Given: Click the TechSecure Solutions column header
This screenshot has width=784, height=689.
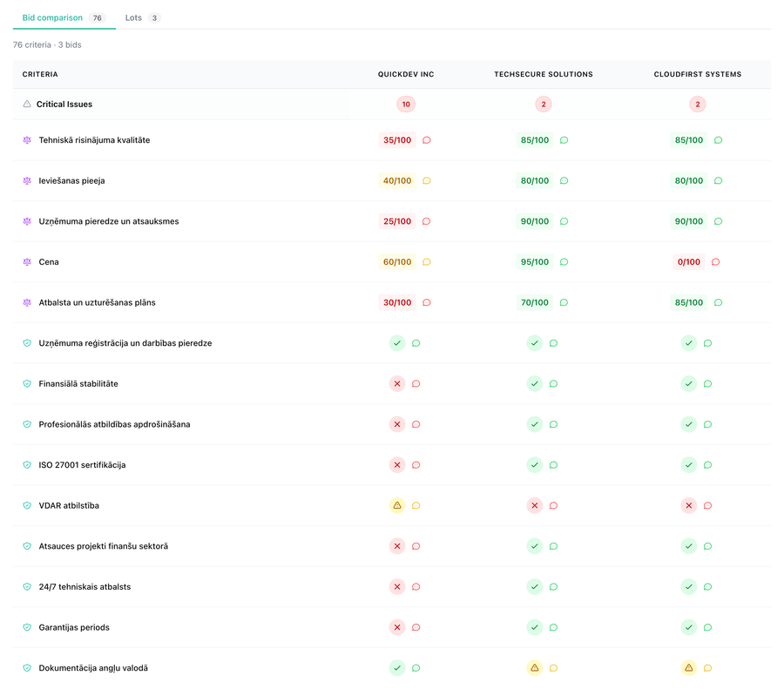Looking at the screenshot, I should (x=544, y=75).
